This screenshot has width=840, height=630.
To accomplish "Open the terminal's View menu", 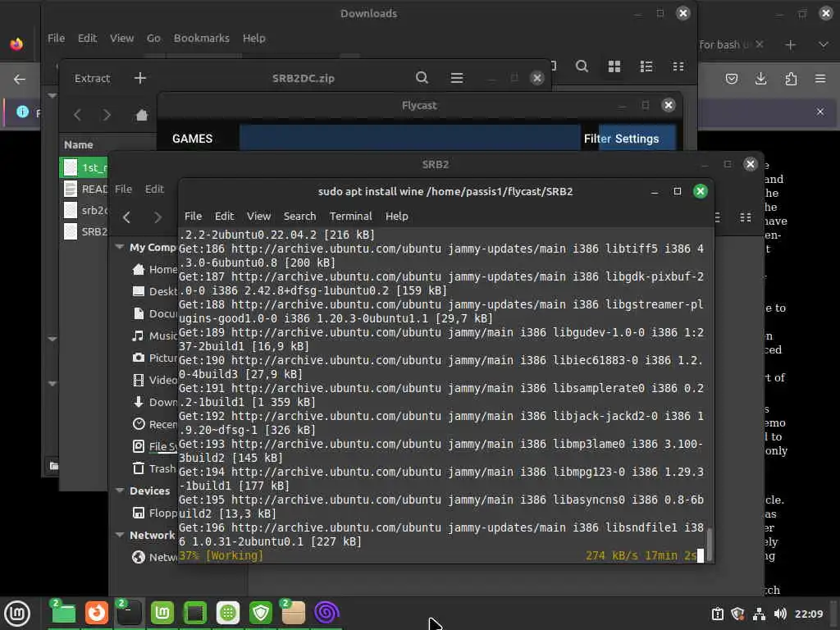I will [x=258, y=216].
